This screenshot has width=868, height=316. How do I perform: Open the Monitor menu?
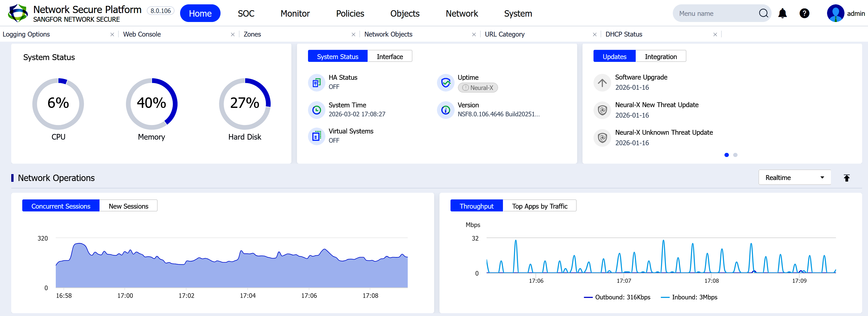295,14
